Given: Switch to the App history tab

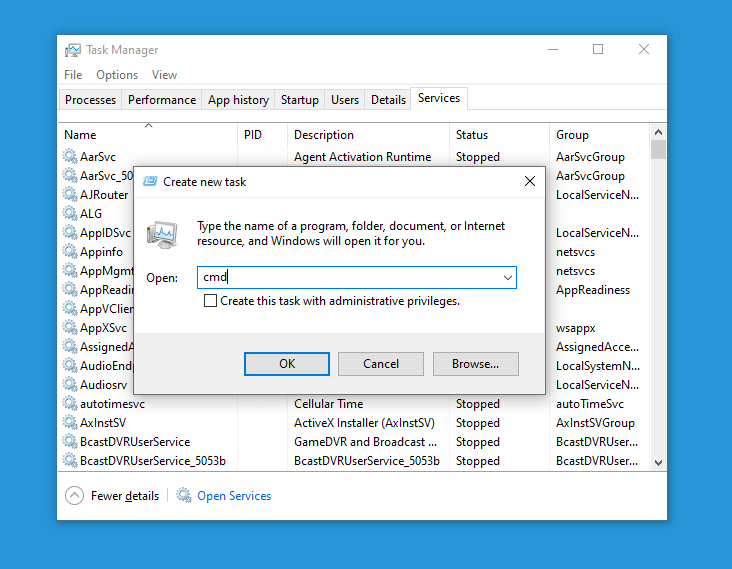Looking at the screenshot, I should [x=239, y=100].
